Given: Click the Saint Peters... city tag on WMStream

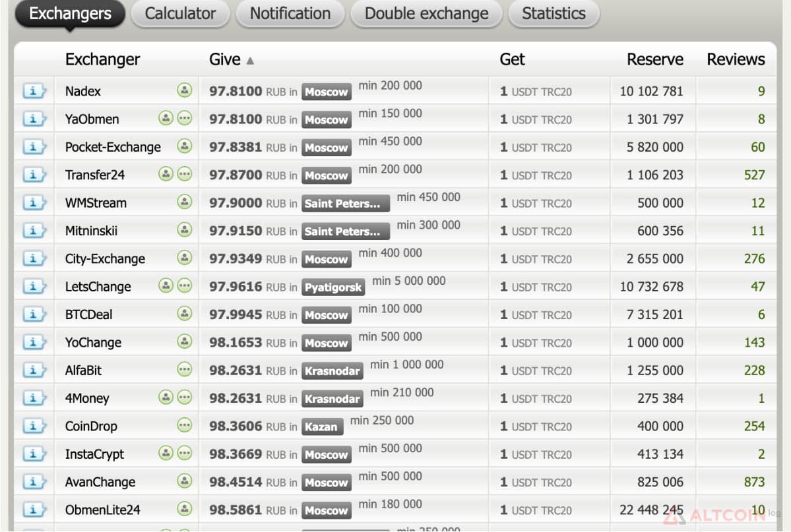Looking at the screenshot, I should [x=346, y=204].
